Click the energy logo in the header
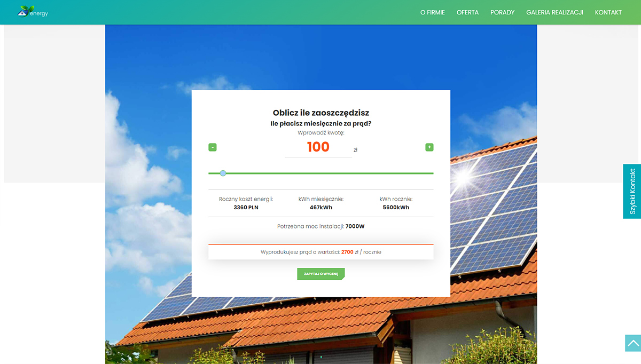 point(33,11)
